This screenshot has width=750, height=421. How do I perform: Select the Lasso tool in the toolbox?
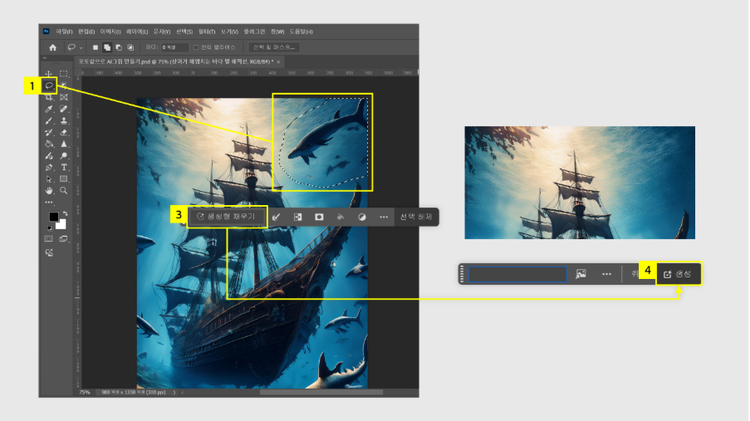point(49,86)
